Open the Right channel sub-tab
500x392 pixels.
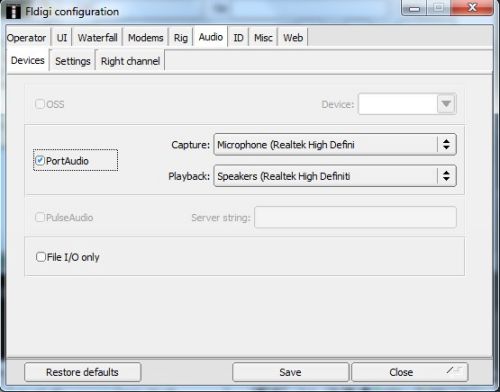[130, 61]
